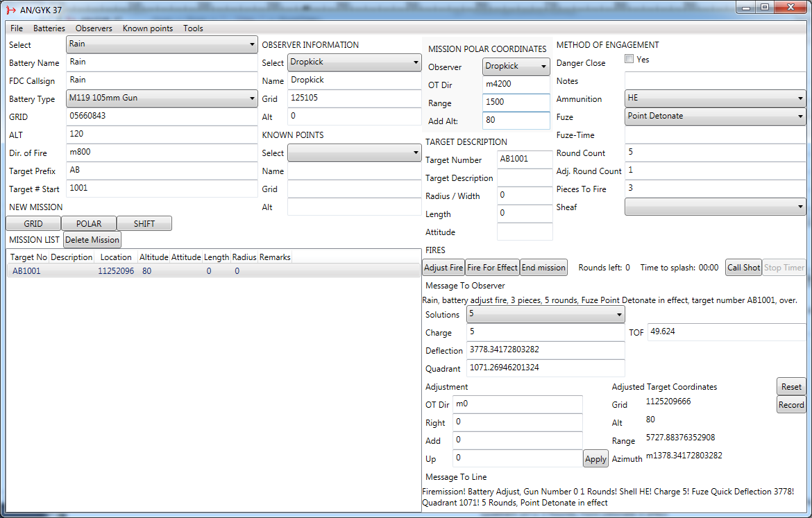The image size is (812, 518).
Task: Click the Location column header
Action: 116,257
